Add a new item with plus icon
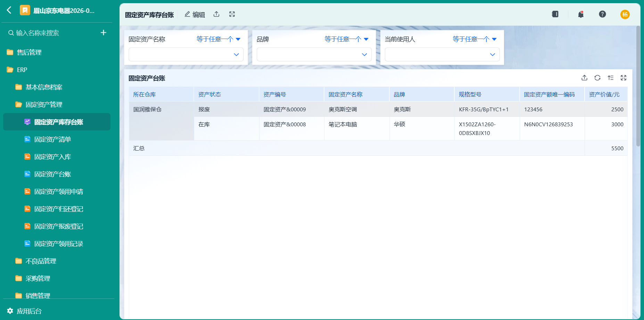 [x=104, y=33]
